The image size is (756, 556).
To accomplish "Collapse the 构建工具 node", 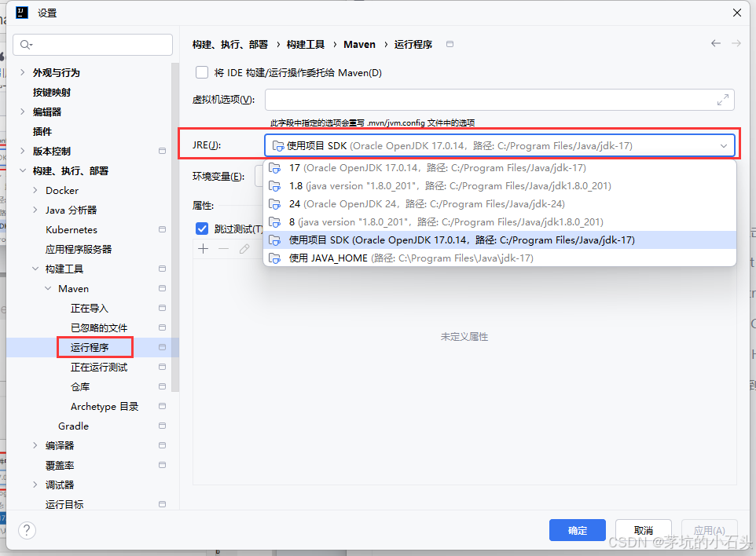I will click(x=35, y=269).
